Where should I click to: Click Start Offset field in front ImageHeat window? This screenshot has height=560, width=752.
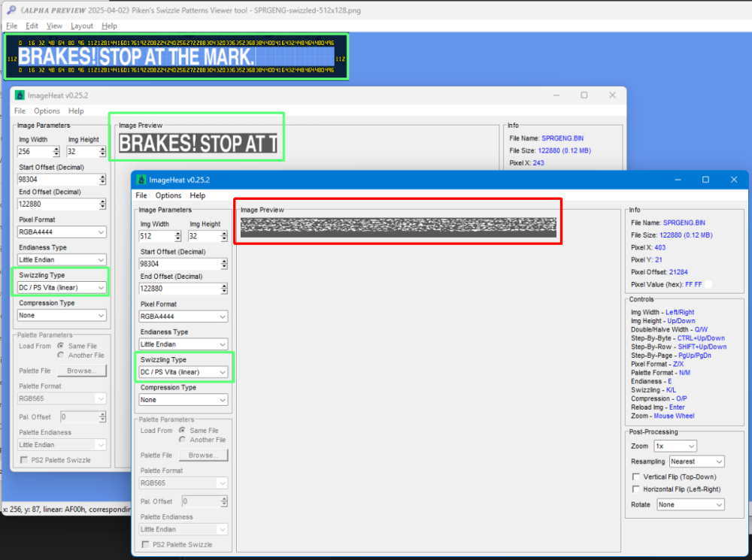pyautogui.click(x=180, y=264)
